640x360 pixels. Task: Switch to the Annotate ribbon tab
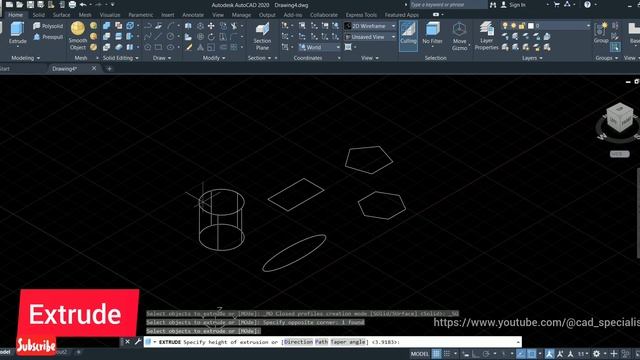193,15
